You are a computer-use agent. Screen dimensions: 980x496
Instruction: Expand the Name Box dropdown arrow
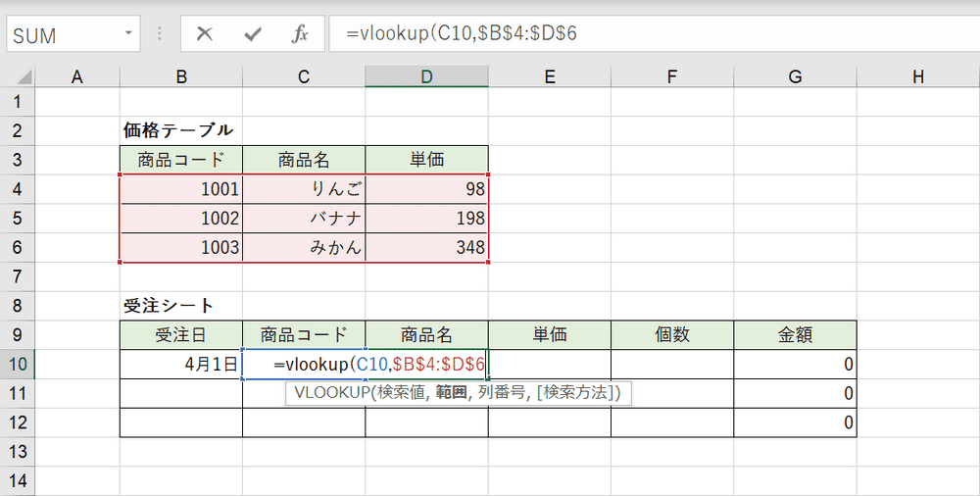pyautogui.click(x=128, y=33)
